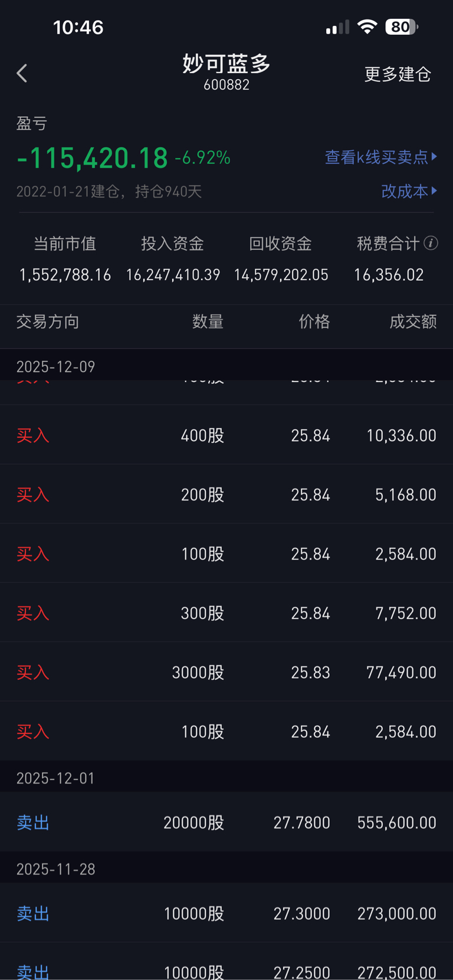The width and height of the screenshot is (453, 980).
Task: Open the 400股 buy trade row
Action: pyautogui.click(x=226, y=435)
